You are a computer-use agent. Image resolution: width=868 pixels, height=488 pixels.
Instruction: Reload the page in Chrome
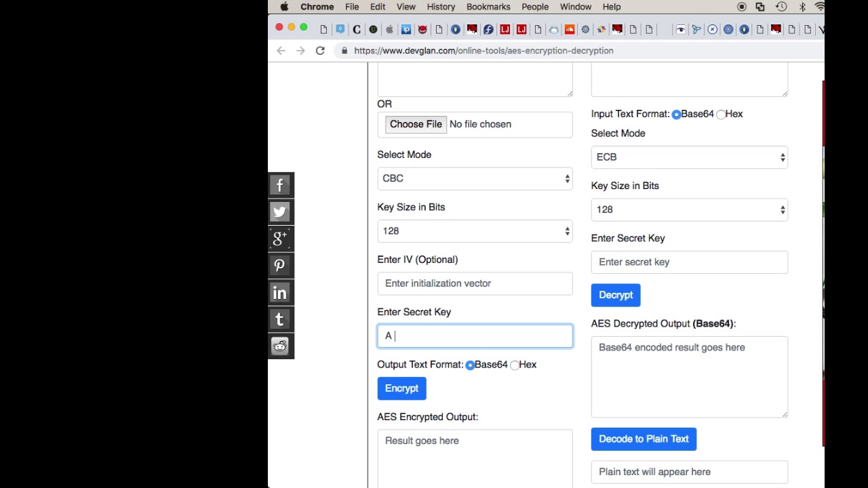pyautogui.click(x=320, y=51)
